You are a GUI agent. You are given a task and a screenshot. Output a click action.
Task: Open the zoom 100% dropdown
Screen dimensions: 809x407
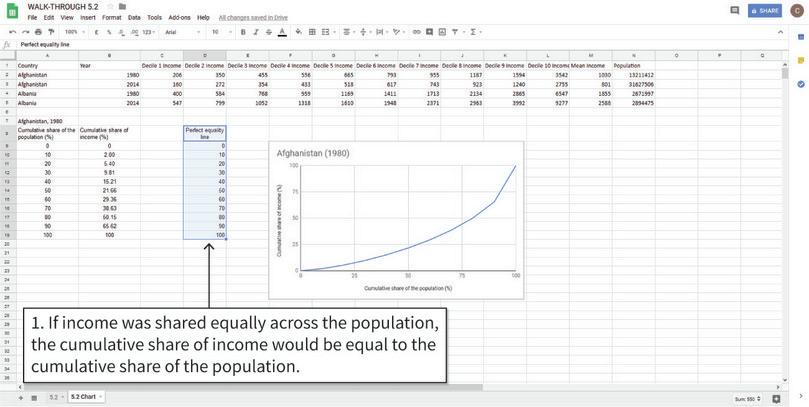[75, 32]
